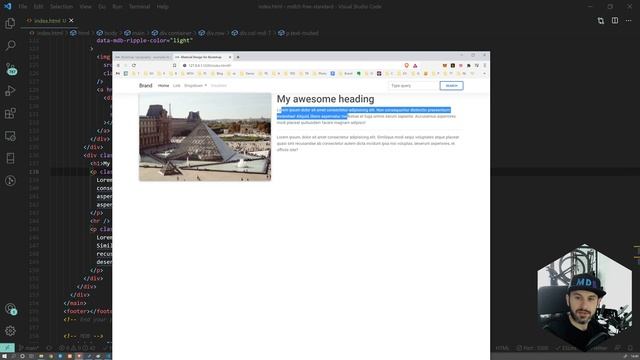
Task: Open the Run and Debug view
Action: point(10,91)
